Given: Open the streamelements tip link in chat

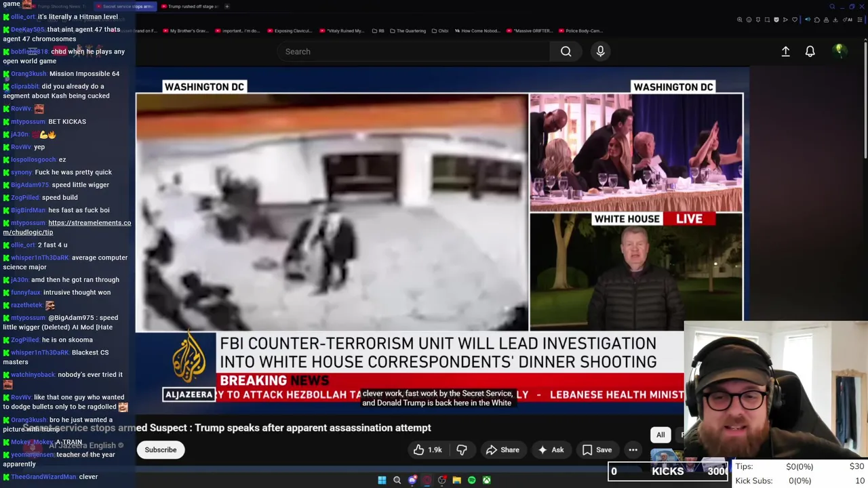Looking at the screenshot, I should (x=67, y=227).
